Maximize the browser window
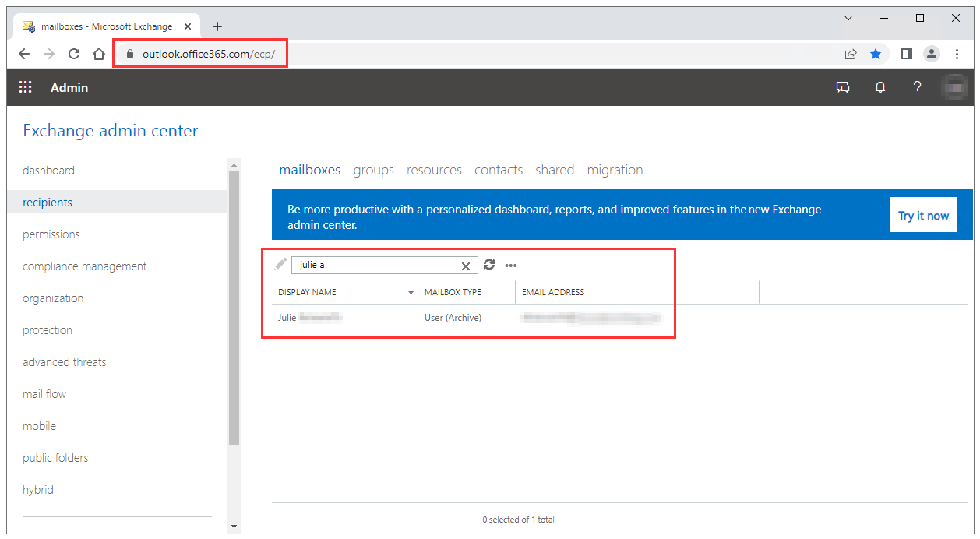 click(x=920, y=18)
